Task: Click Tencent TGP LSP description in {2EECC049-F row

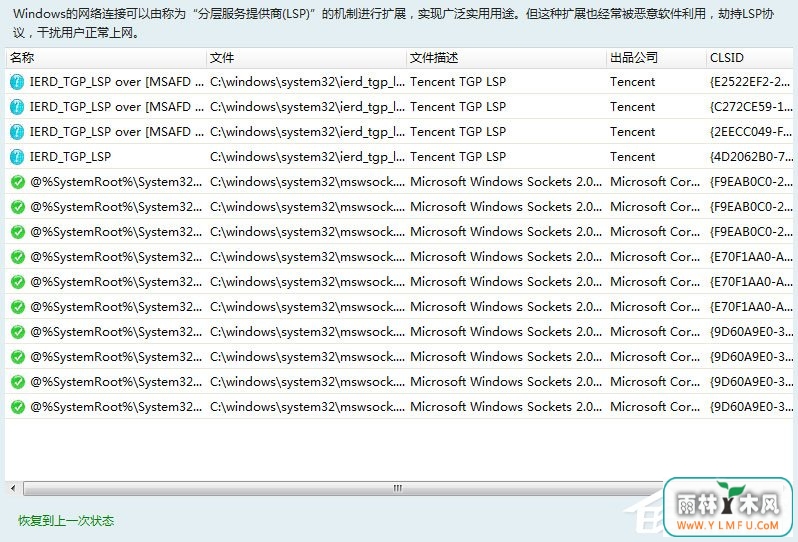Action: click(458, 132)
